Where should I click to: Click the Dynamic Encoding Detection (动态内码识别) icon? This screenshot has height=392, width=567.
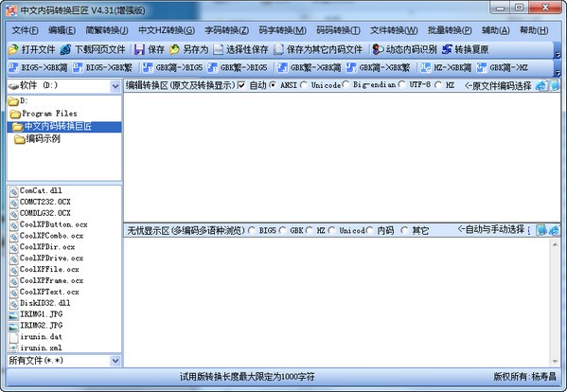tap(378, 49)
